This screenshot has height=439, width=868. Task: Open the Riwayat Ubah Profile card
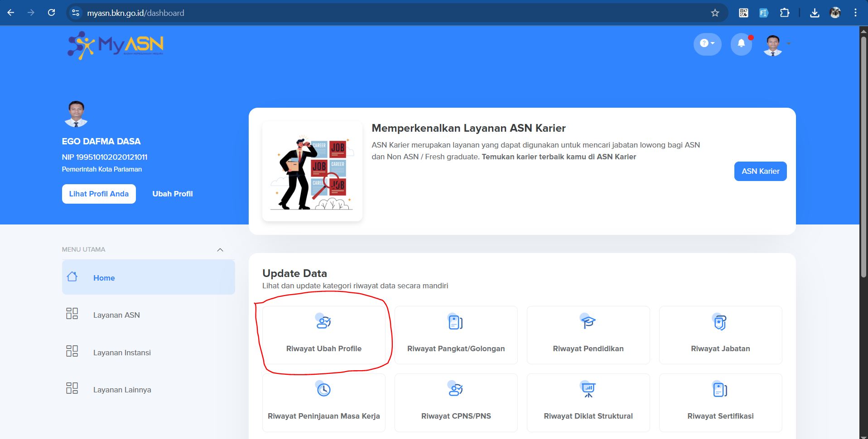(323, 335)
